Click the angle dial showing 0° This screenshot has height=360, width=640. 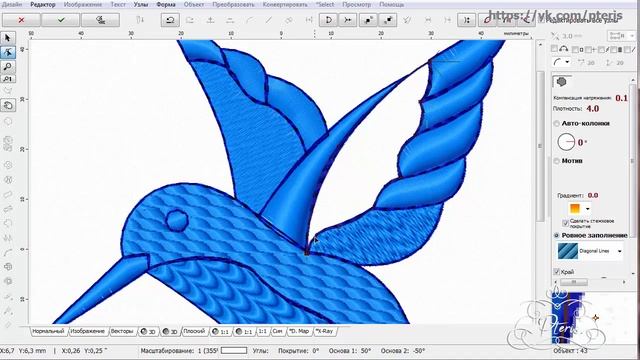pyautogui.click(x=566, y=142)
